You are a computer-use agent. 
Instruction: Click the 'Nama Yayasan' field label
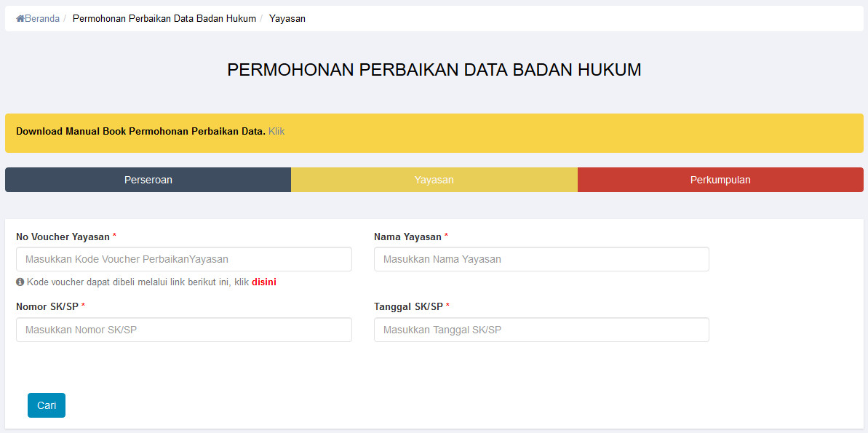pyautogui.click(x=407, y=237)
